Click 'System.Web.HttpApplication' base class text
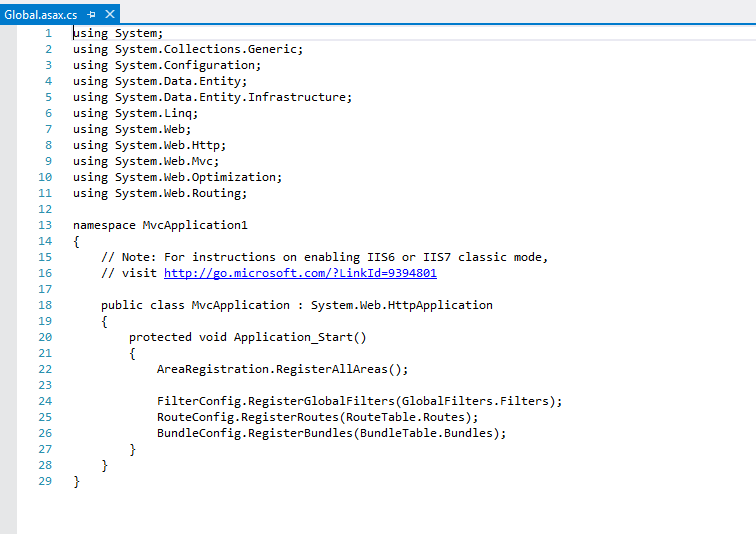The height and width of the screenshot is (534, 756). tap(402, 305)
